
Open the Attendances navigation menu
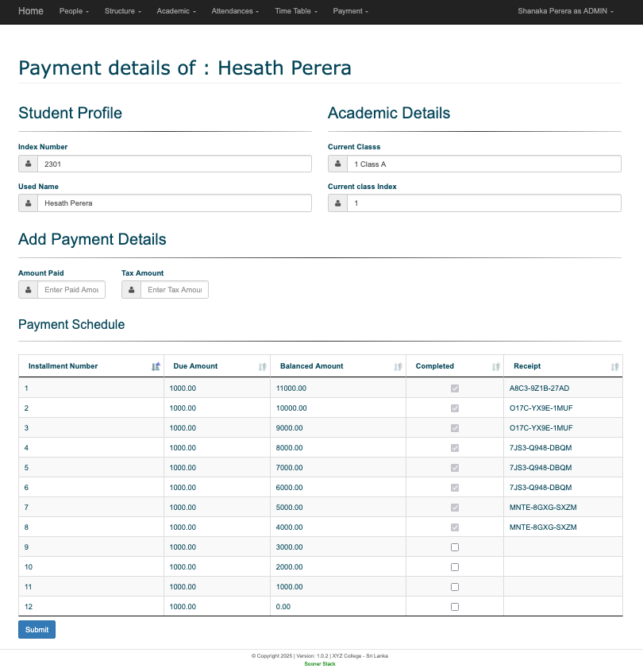(235, 11)
